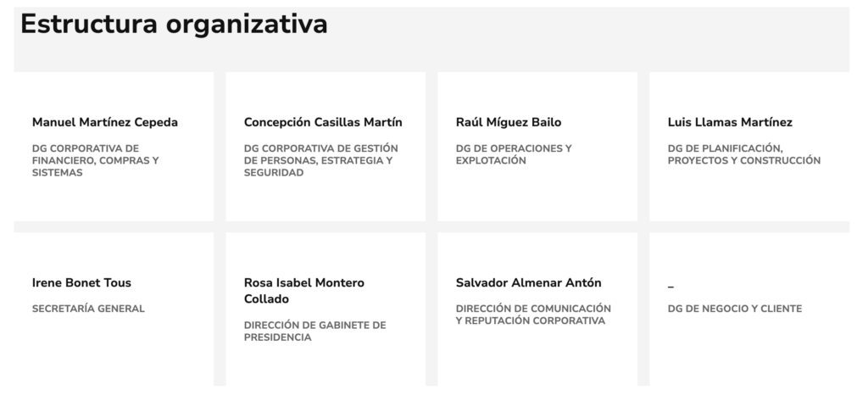Open Manuel Martínez Cepeda's profile card
The height and width of the screenshot is (407, 868).
pos(114,146)
